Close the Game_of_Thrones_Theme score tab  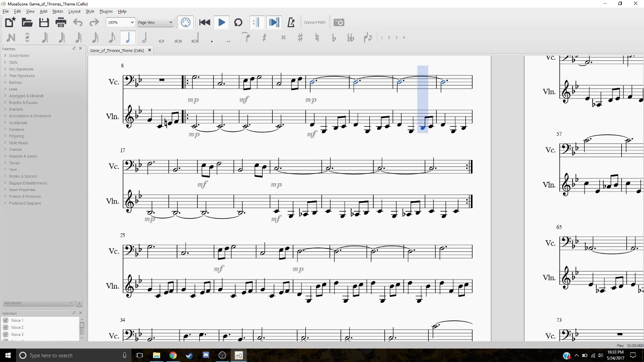pyautogui.click(x=149, y=50)
